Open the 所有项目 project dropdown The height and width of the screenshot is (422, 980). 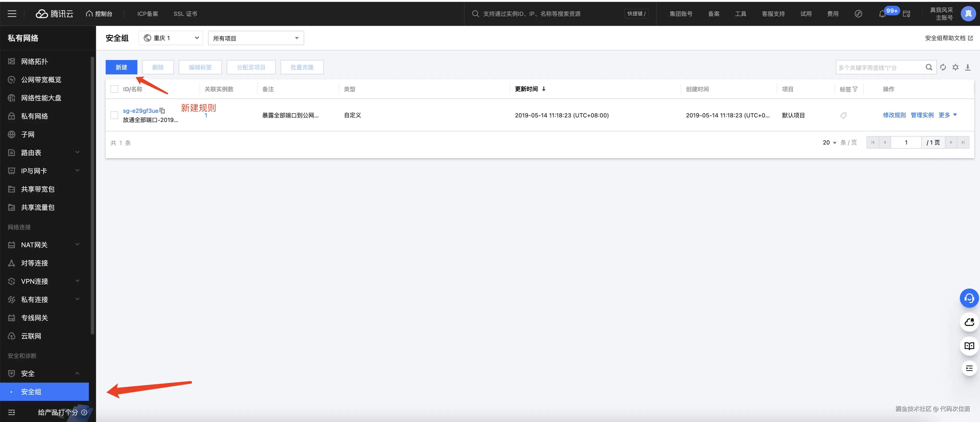(x=256, y=38)
